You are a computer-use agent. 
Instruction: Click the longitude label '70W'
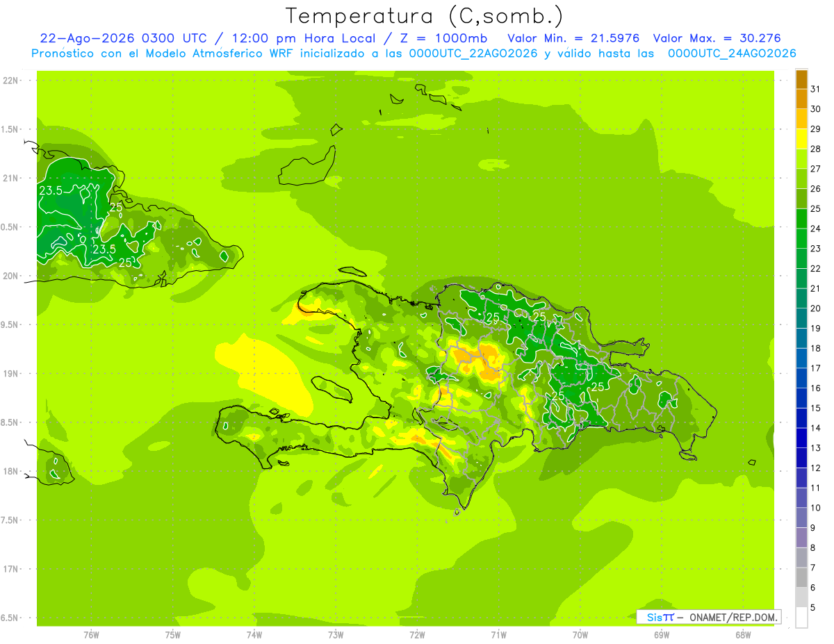click(x=580, y=635)
